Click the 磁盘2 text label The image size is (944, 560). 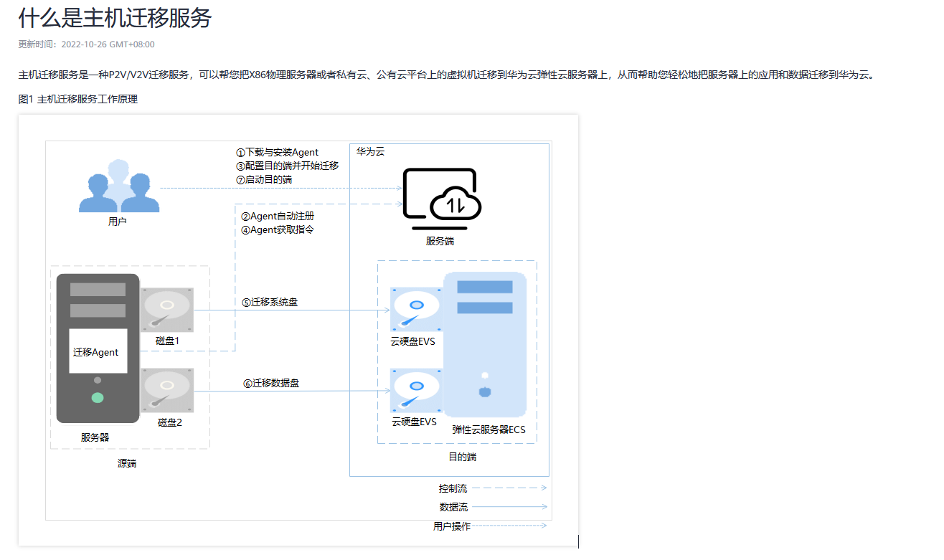coord(170,422)
